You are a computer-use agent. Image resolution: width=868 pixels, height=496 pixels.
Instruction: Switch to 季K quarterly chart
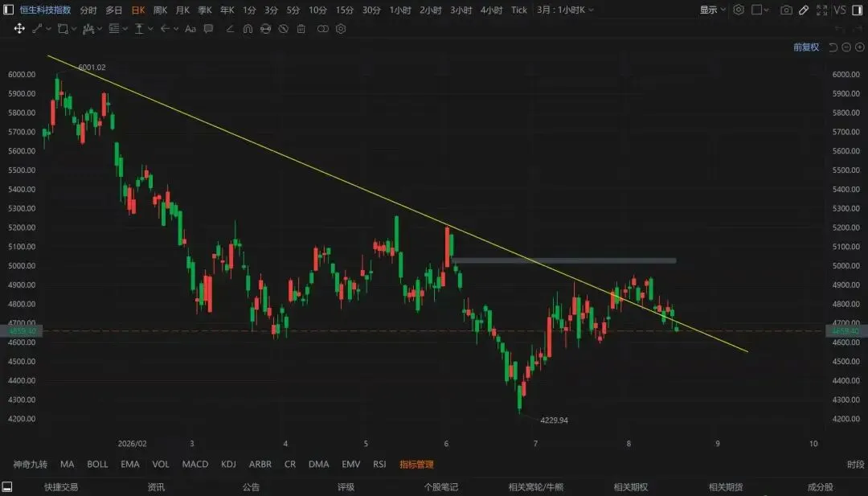click(x=205, y=10)
